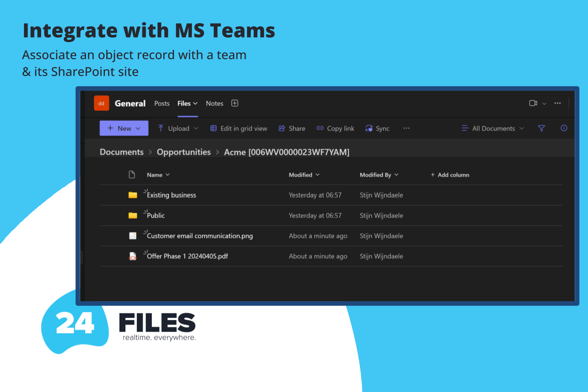Navigate to Opportunities in breadcrumb
Screen dimensions: 588x392
point(183,152)
